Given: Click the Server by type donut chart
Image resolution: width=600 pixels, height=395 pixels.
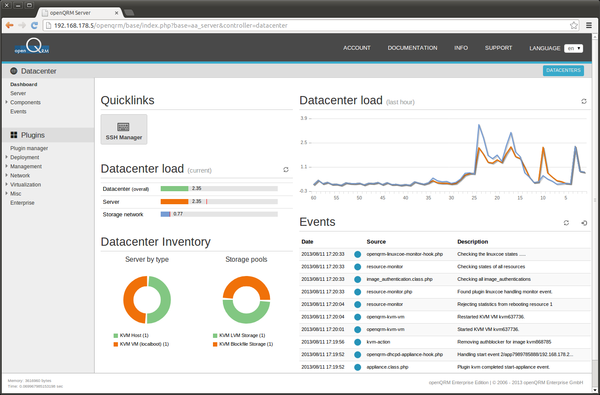Looking at the screenshot, I should (x=147, y=300).
